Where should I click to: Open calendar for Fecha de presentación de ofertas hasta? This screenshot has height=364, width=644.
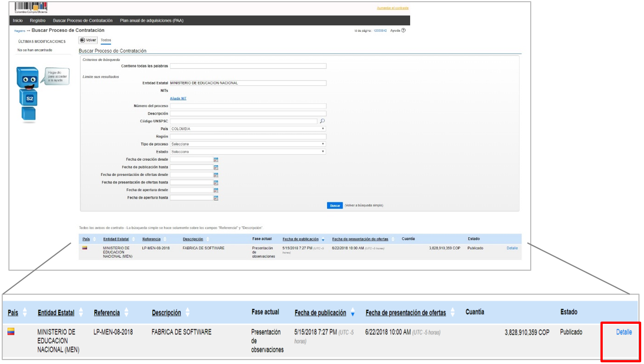click(x=216, y=183)
